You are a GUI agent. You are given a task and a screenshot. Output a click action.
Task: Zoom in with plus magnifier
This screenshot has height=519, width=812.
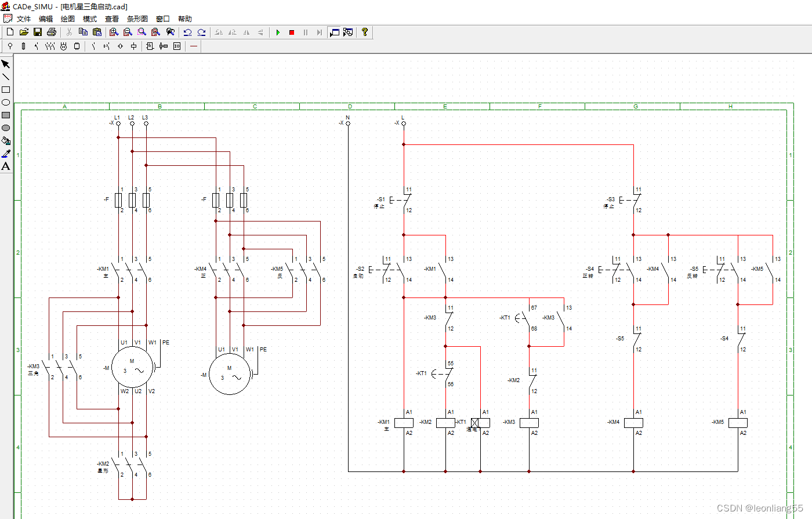click(x=114, y=32)
